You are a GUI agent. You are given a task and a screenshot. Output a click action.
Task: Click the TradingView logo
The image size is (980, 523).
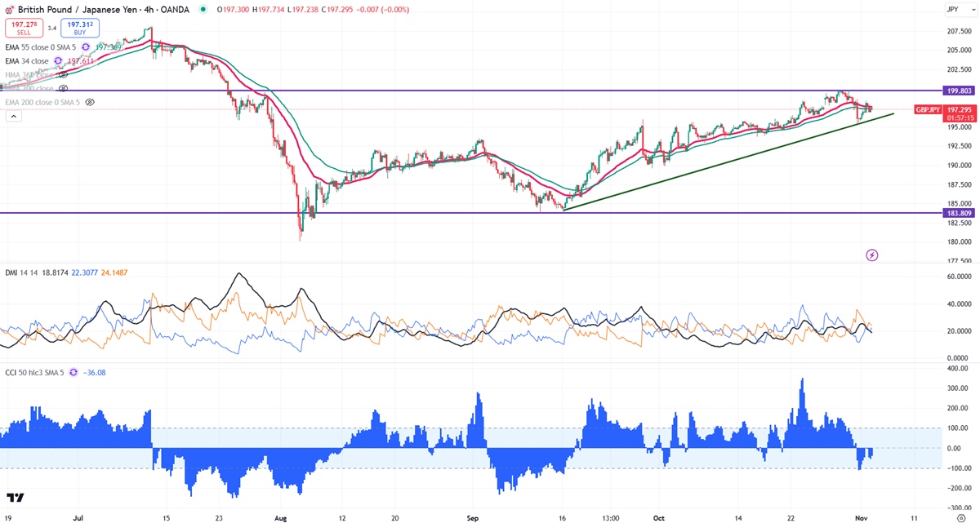coord(15,498)
